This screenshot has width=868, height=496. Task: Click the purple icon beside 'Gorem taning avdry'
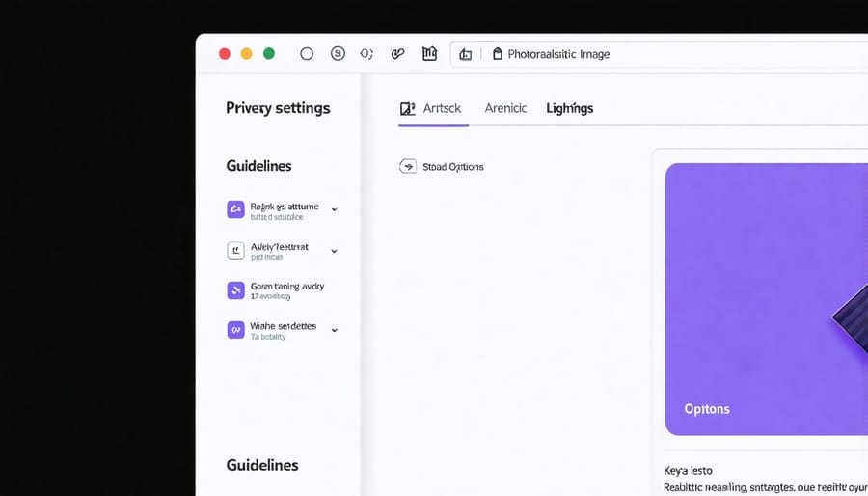pos(236,290)
